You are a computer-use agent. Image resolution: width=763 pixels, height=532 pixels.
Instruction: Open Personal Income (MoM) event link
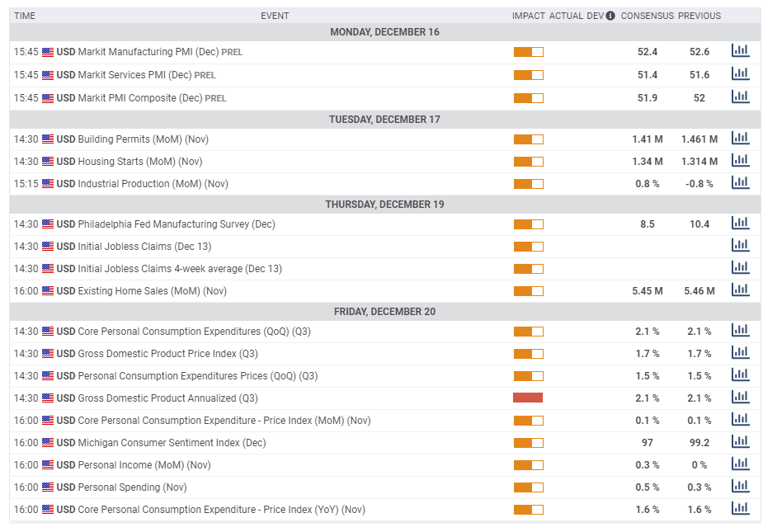pos(144,465)
